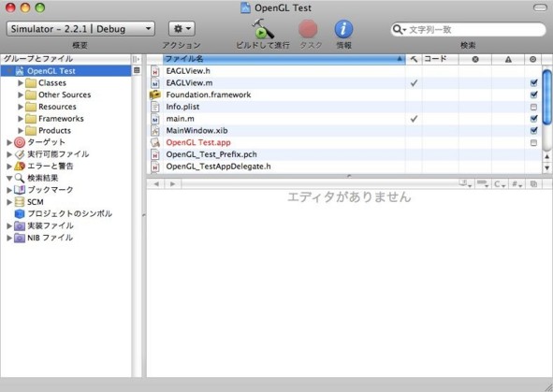Image resolution: width=553 pixels, height=392 pixels.
Task: Click the file list scroll up arrow
Action: tap(547, 156)
